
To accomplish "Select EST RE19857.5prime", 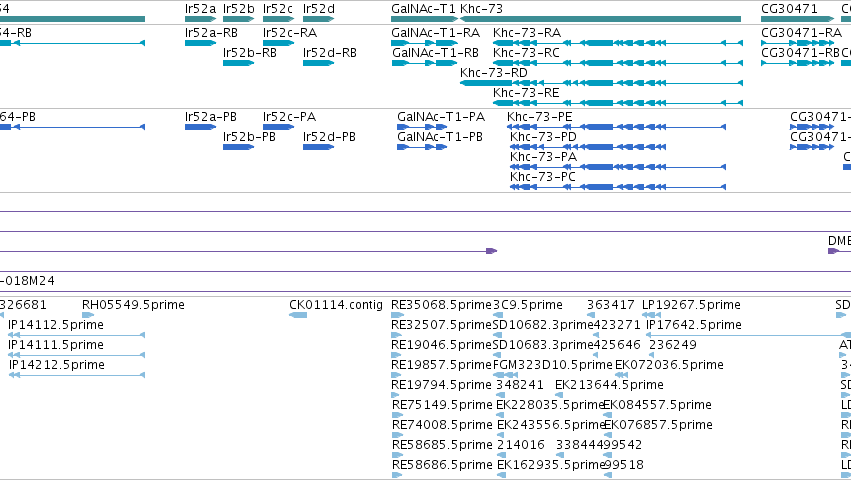I will point(441,365).
